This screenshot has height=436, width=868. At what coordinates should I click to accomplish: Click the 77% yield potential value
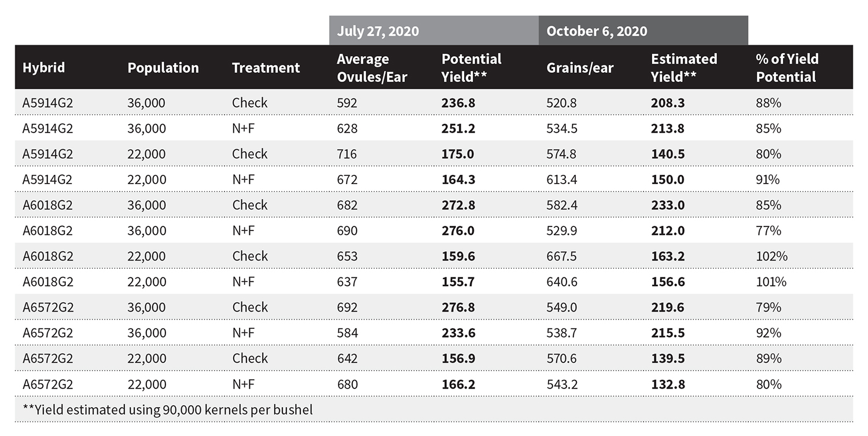(x=768, y=230)
